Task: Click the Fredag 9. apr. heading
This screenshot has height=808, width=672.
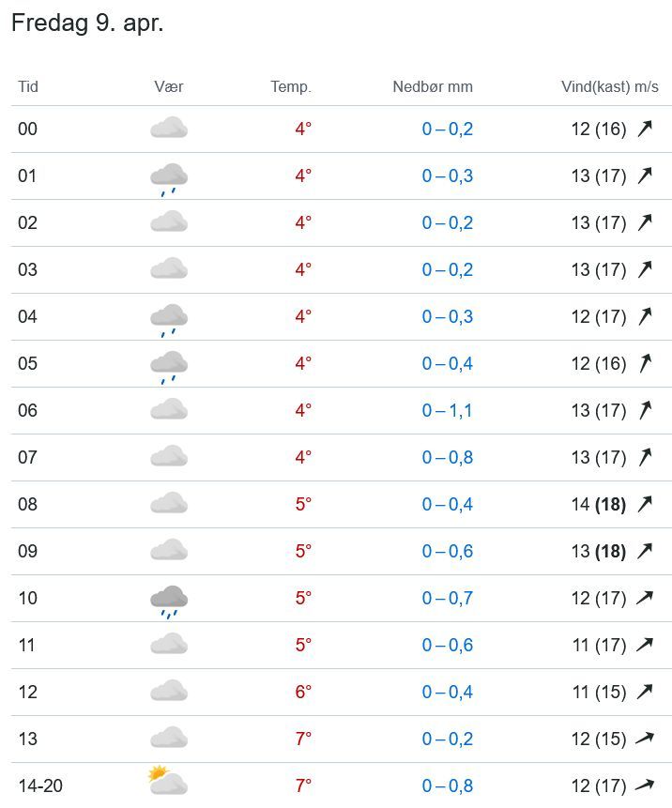Action: (87, 23)
